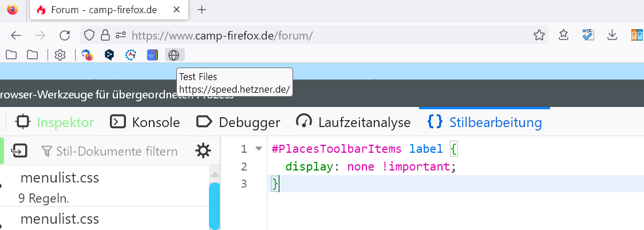Open the style editor options gear

(x=203, y=151)
